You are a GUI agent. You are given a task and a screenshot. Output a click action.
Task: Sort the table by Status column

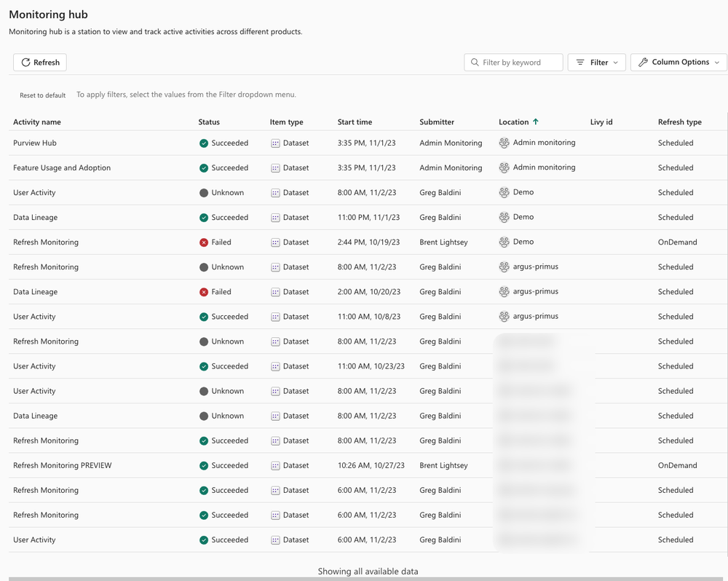click(x=209, y=122)
